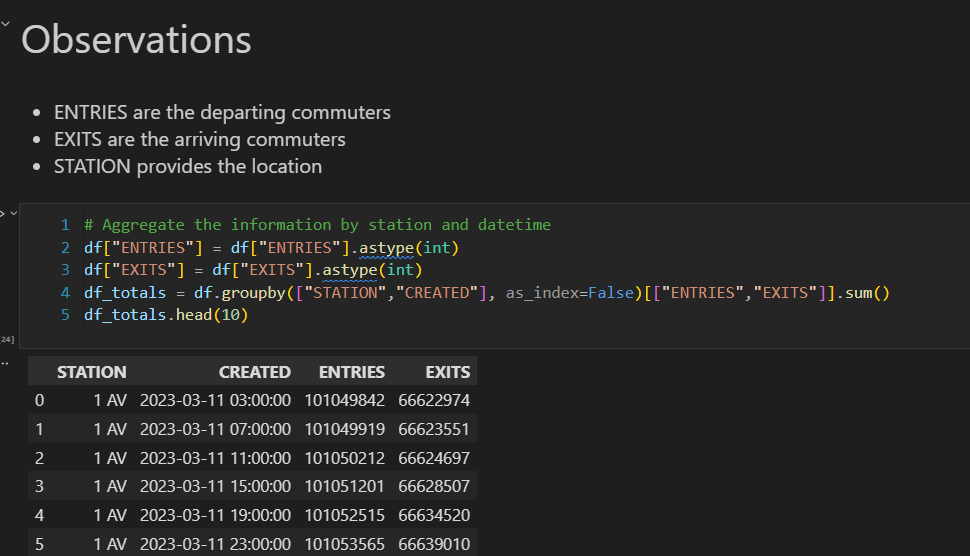Click the 'STATION provides the location' bullet

coord(187,166)
